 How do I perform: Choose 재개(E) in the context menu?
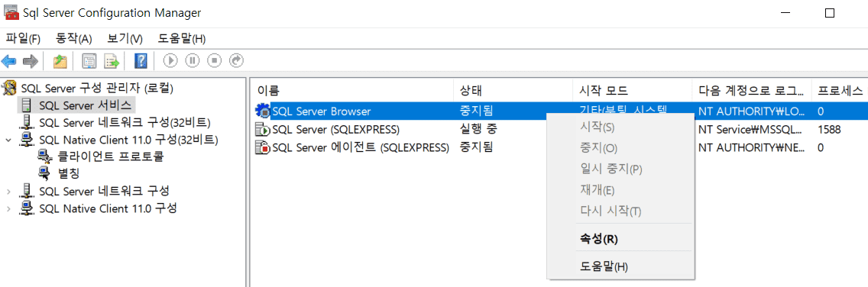coord(620,190)
